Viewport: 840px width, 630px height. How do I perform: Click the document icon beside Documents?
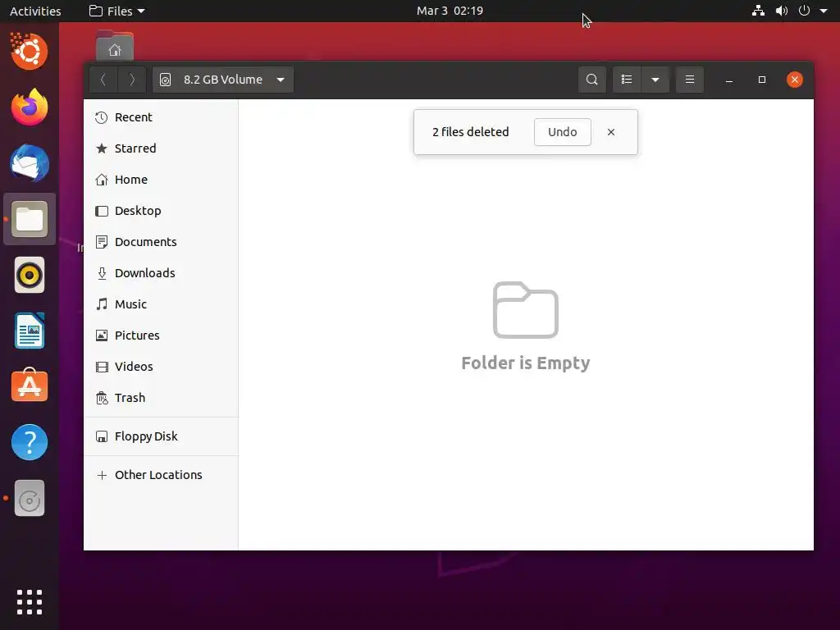click(x=101, y=242)
